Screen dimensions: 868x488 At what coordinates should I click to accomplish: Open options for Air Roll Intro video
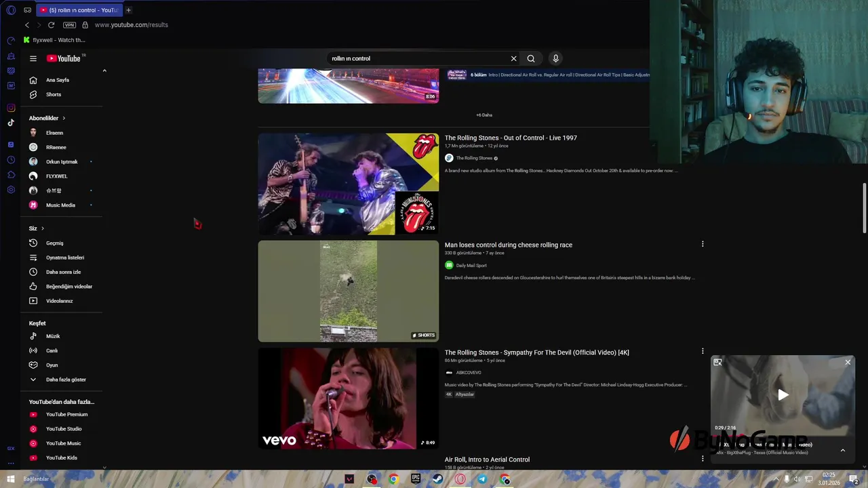tap(703, 459)
